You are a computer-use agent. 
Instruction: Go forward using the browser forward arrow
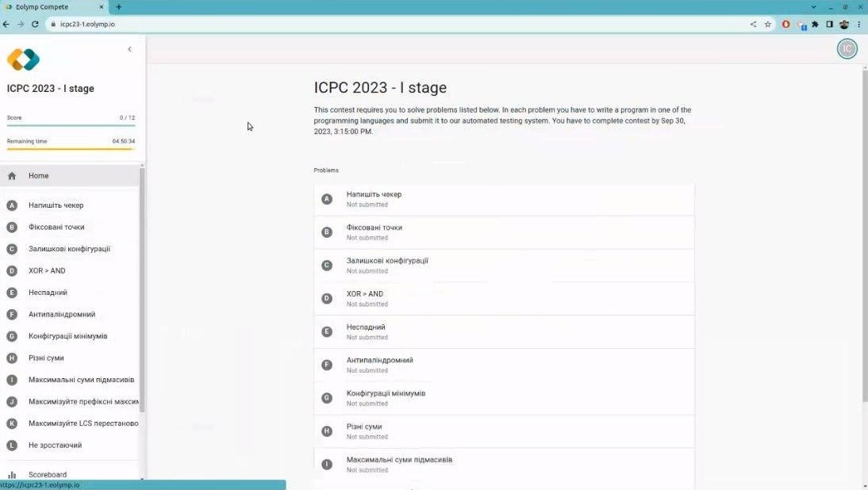21,25
